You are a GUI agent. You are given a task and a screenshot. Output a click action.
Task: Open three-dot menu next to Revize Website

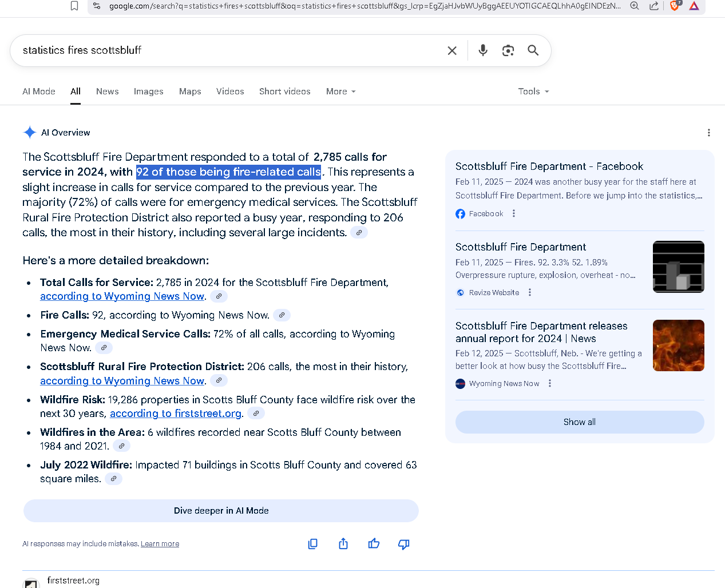530,292
